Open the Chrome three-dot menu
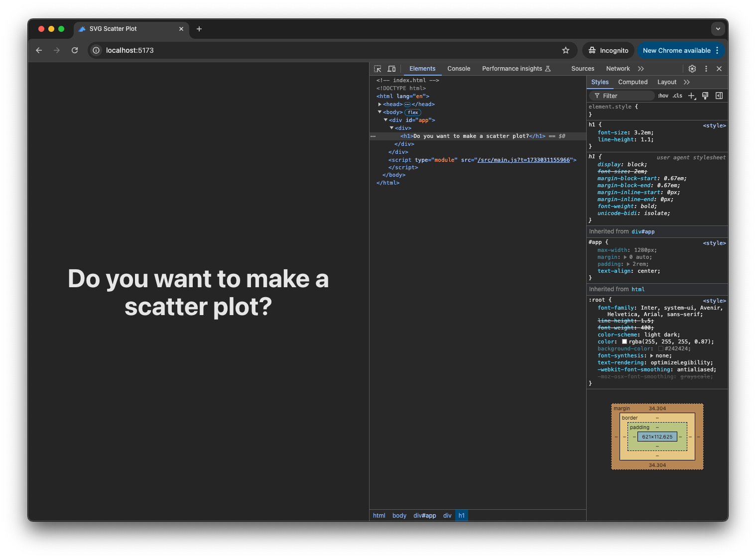This screenshot has height=558, width=756. [717, 50]
